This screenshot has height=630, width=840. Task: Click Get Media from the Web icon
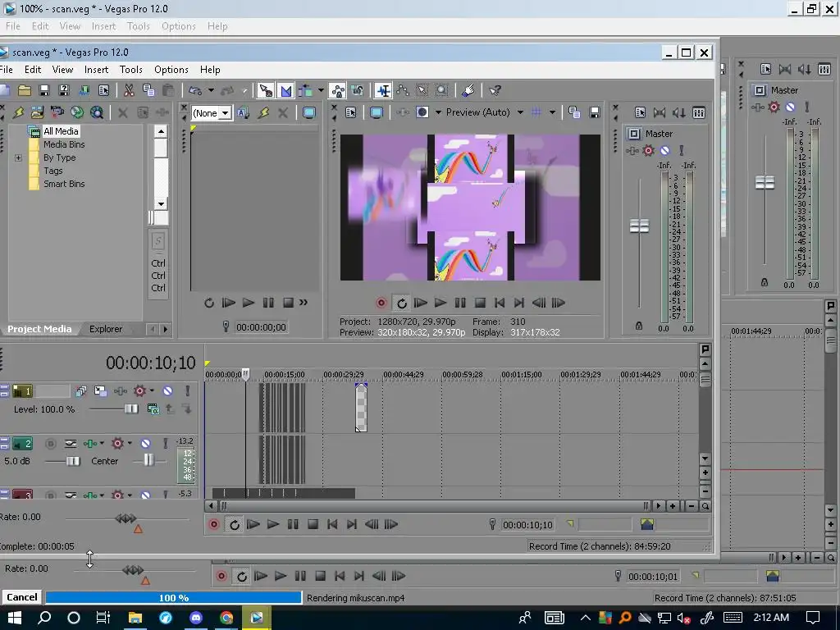[x=97, y=112]
